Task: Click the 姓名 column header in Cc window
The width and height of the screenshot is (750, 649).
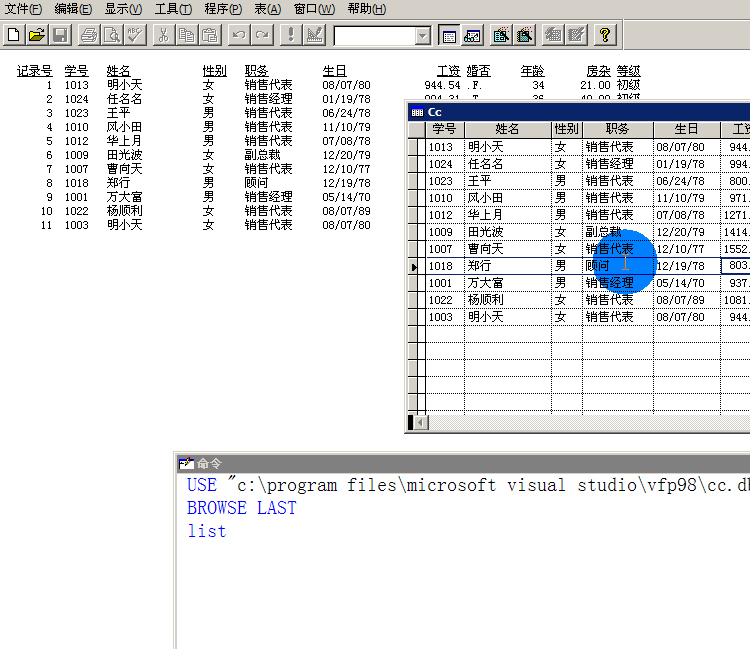Action: 507,129
